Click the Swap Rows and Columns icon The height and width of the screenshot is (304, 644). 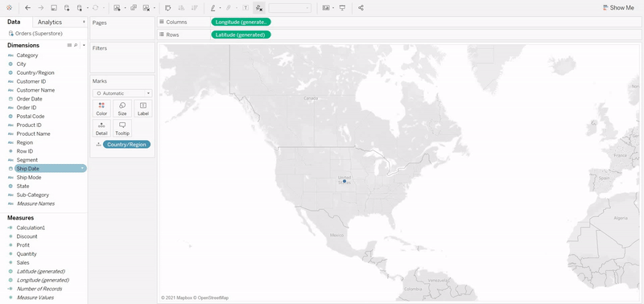click(x=167, y=8)
